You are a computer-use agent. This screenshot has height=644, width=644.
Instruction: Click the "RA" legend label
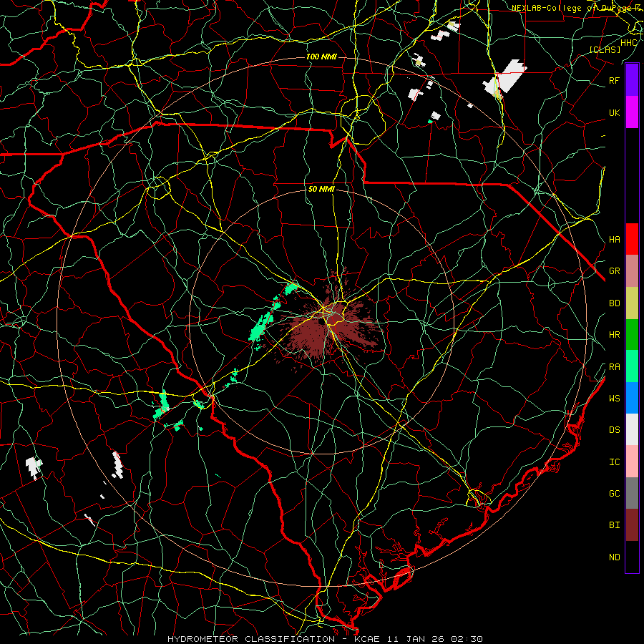[x=614, y=366]
